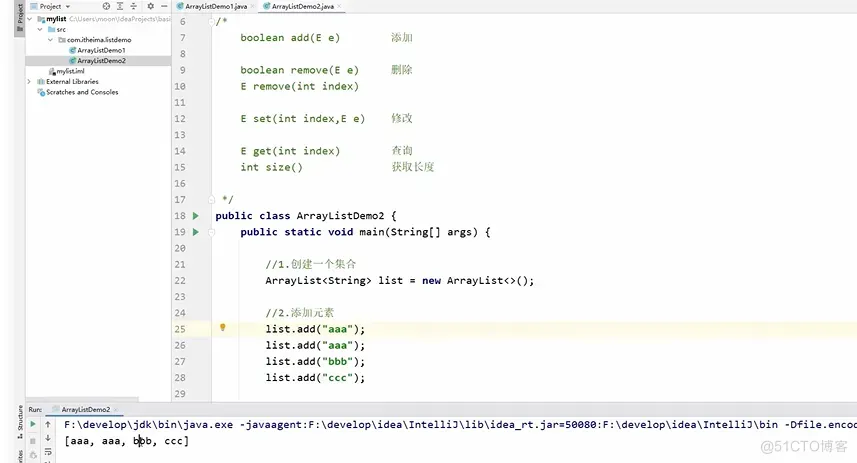Click the faded icon below the Stop button

33,454
